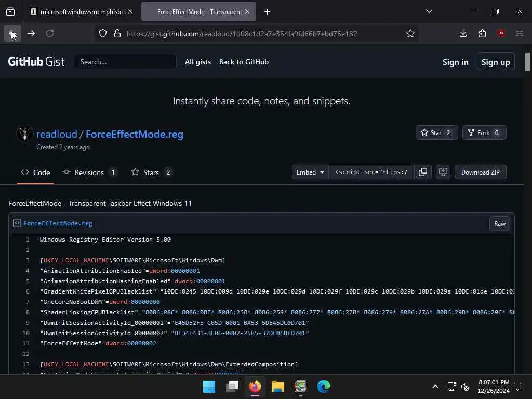Screen dimensions: 532x399
Task: Close the ForceEffectMode tab
Action: (x=247, y=12)
